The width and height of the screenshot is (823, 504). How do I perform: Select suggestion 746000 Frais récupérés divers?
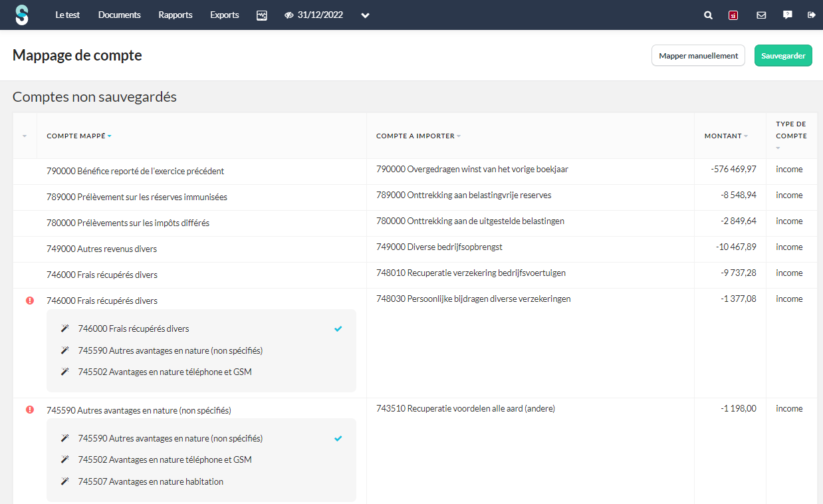(134, 328)
